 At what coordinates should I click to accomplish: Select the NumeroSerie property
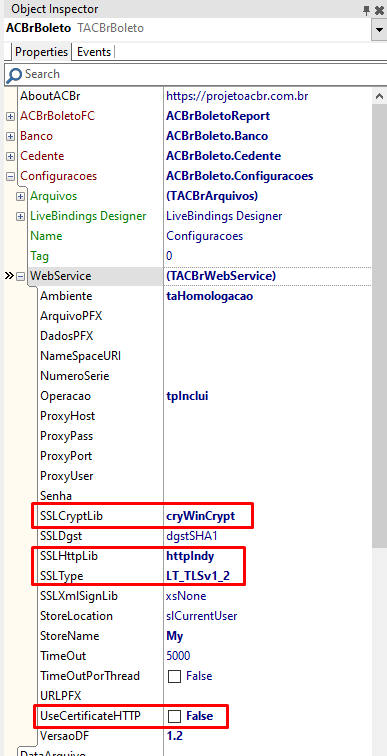[75, 376]
